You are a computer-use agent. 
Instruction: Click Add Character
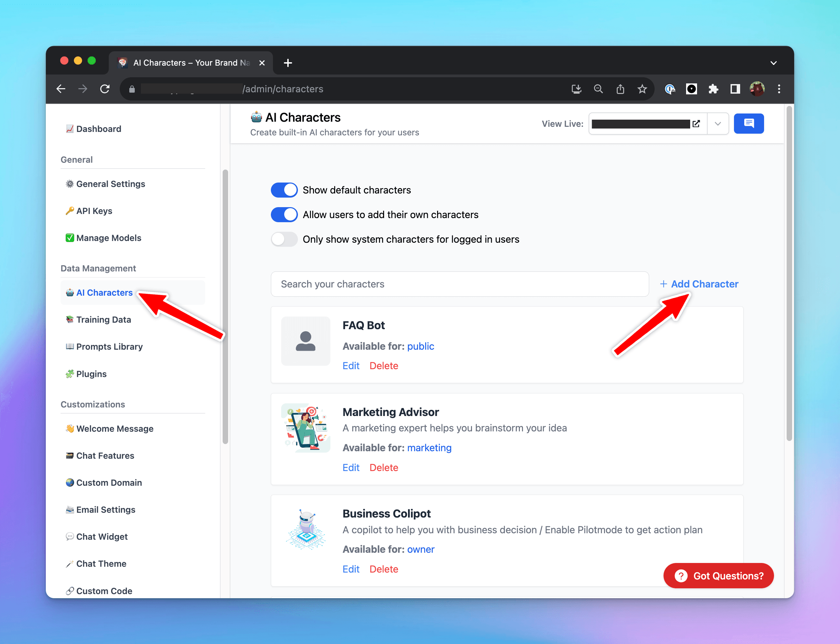699,284
